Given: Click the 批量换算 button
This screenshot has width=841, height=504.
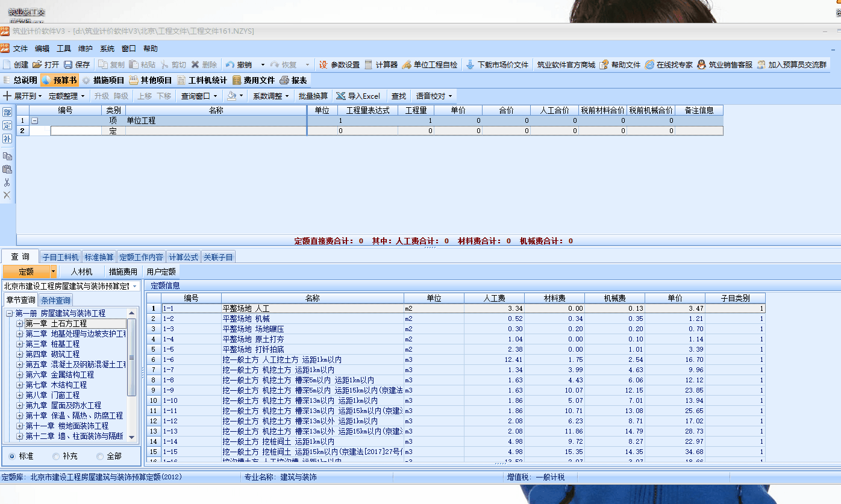Looking at the screenshot, I should coord(313,96).
